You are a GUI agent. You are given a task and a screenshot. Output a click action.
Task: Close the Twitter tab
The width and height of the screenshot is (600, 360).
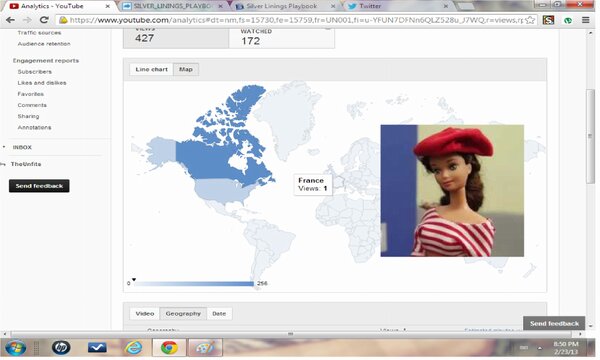[x=445, y=6]
